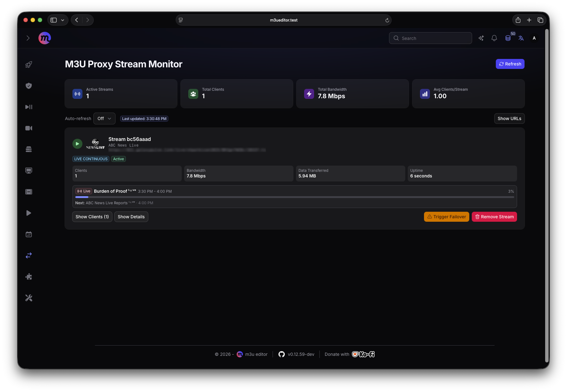
Task: Open the Auto-refresh Off dropdown
Action: 104,119
